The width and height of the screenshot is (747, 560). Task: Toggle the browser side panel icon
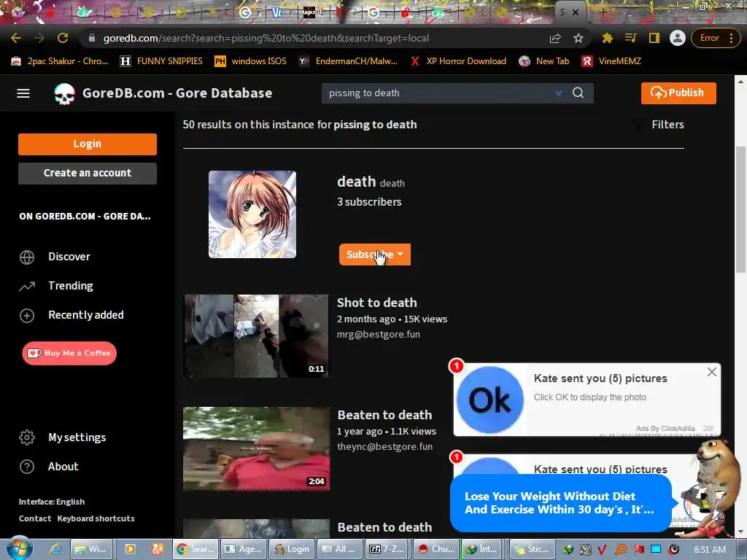[654, 38]
